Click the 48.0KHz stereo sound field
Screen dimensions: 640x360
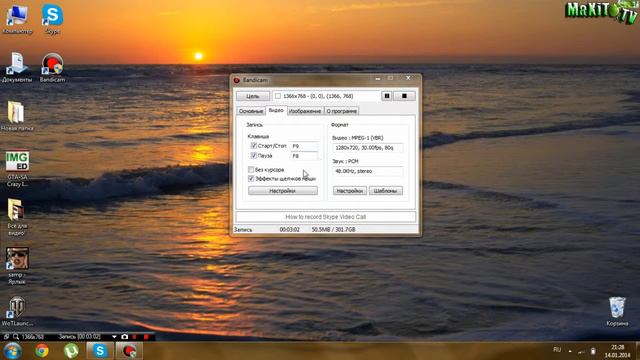pyautogui.click(x=368, y=171)
